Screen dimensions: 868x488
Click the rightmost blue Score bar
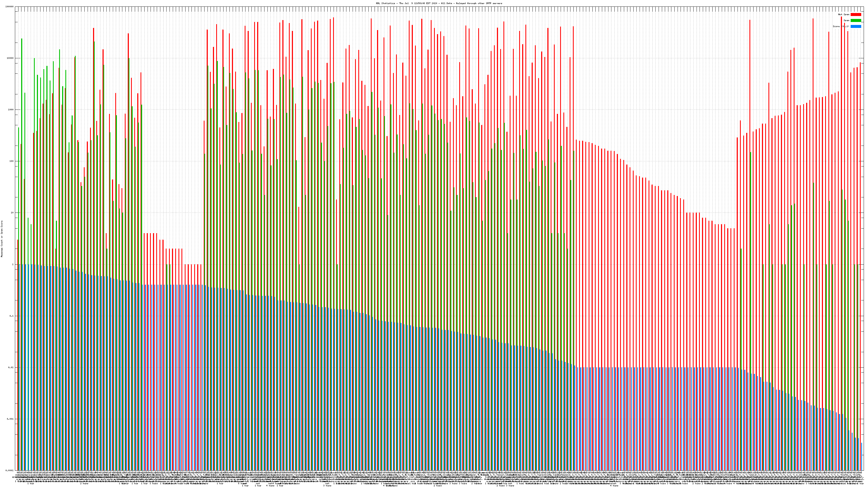pos(861,457)
